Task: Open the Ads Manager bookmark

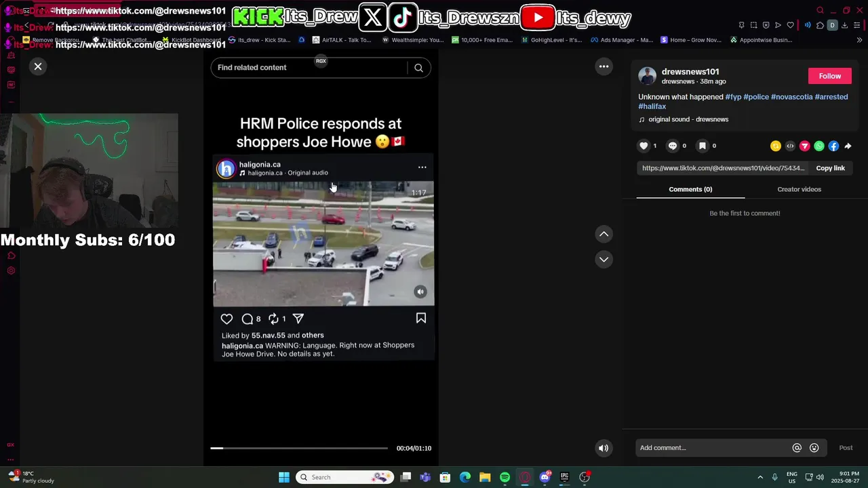Action: click(x=622, y=40)
